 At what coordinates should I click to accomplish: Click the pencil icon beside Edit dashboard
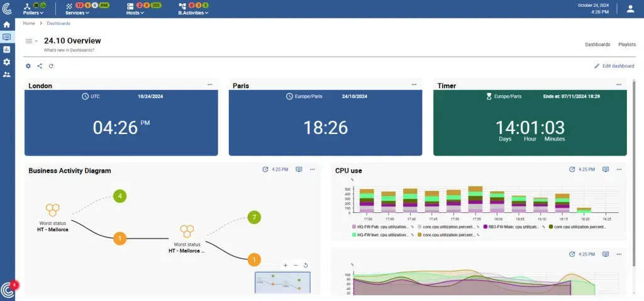coord(597,65)
